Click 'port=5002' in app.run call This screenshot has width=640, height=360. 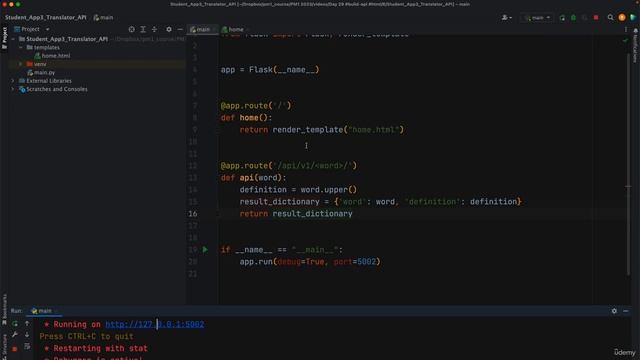click(x=355, y=262)
